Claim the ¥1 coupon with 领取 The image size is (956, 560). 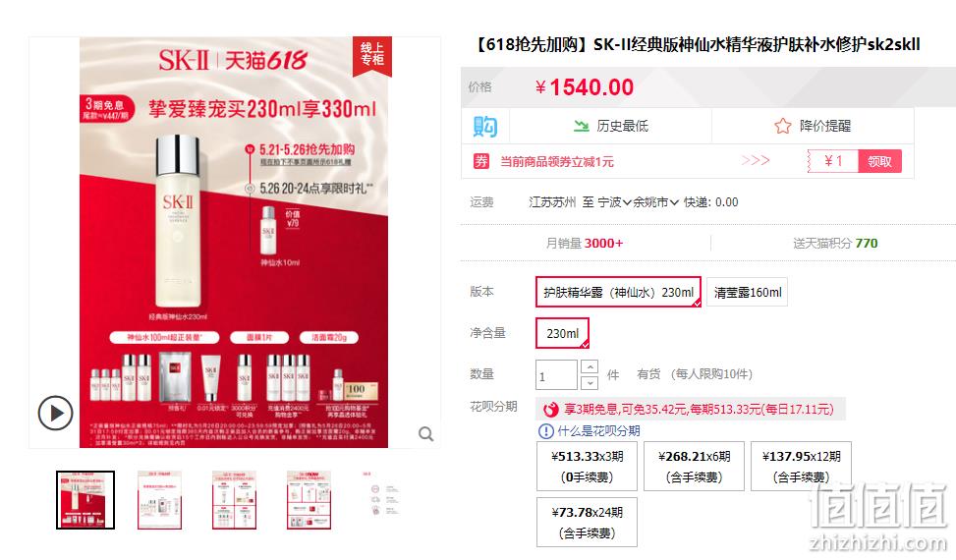click(x=879, y=161)
